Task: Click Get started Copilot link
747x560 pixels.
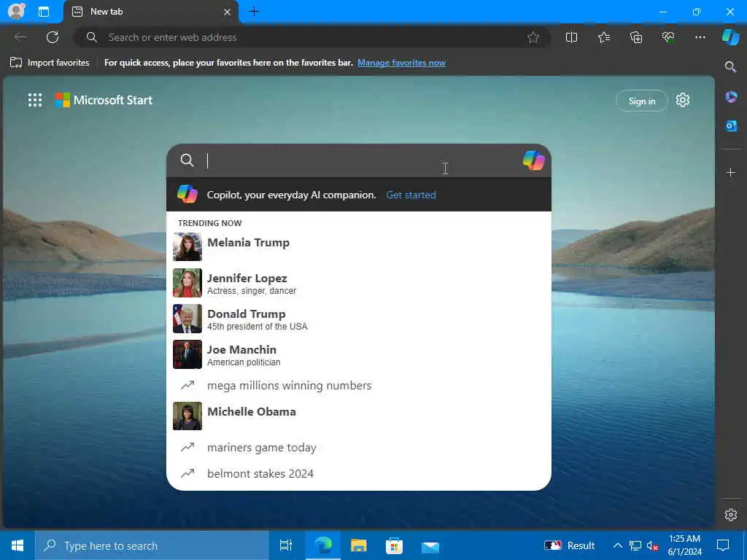Action: click(x=411, y=195)
